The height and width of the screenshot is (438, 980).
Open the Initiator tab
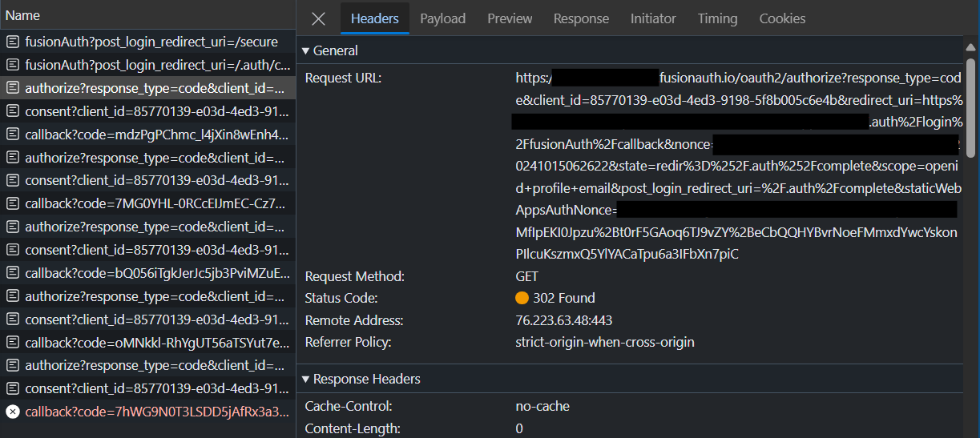[653, 18]
